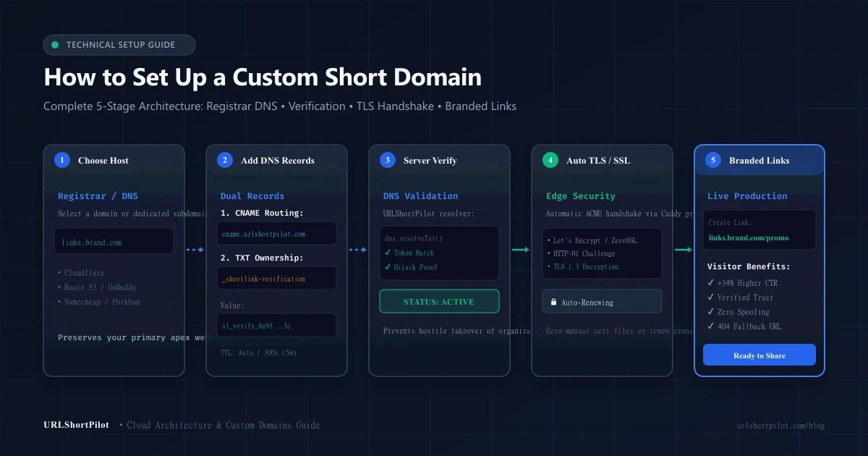Screen dimensions: 868x456
Task: Click the Cloud Architecture & Custom Domains Guide text
Action: point(223,425)
